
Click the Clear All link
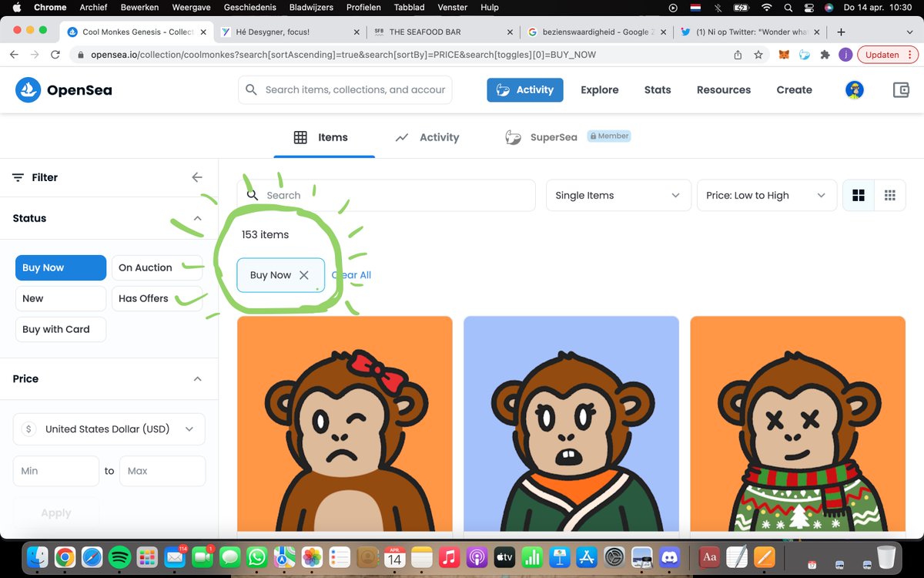351,275
